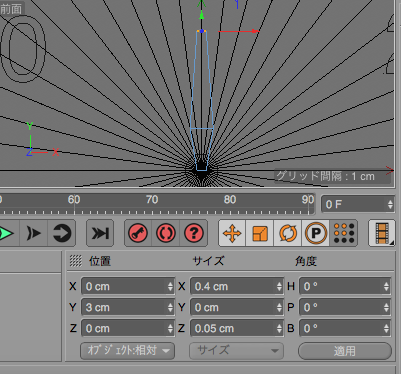
Task: Adjust current frame 0 F stepper arrows
Action: pos(390,204)
